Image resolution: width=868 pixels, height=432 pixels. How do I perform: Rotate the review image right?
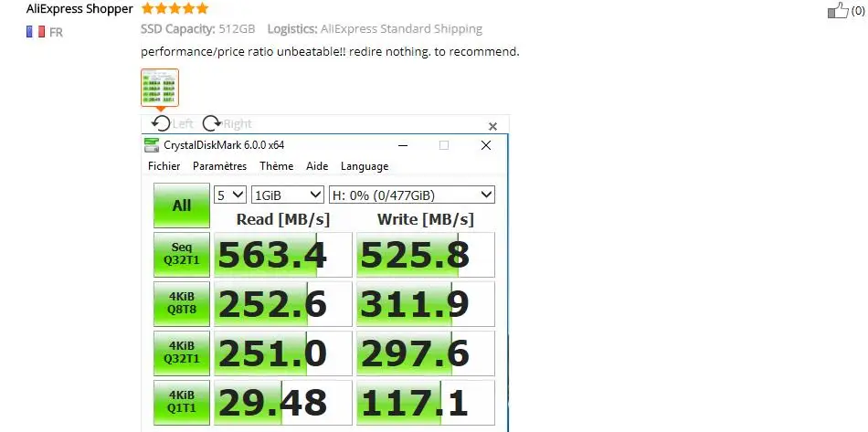pos(227,123)
